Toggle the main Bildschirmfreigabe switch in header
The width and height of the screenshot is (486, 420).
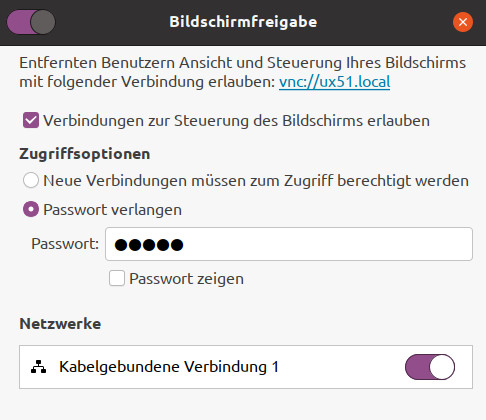(x=31, y=22)
